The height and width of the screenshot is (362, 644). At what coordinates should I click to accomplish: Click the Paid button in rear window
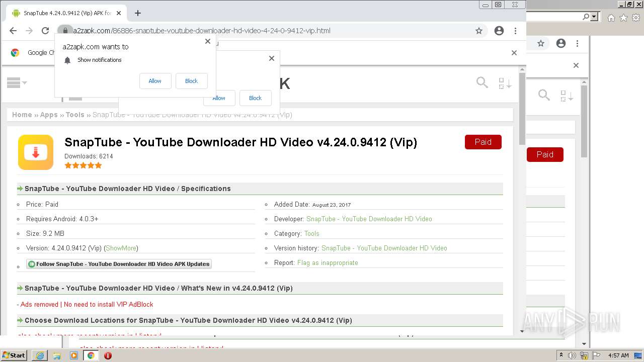point(545,154)
